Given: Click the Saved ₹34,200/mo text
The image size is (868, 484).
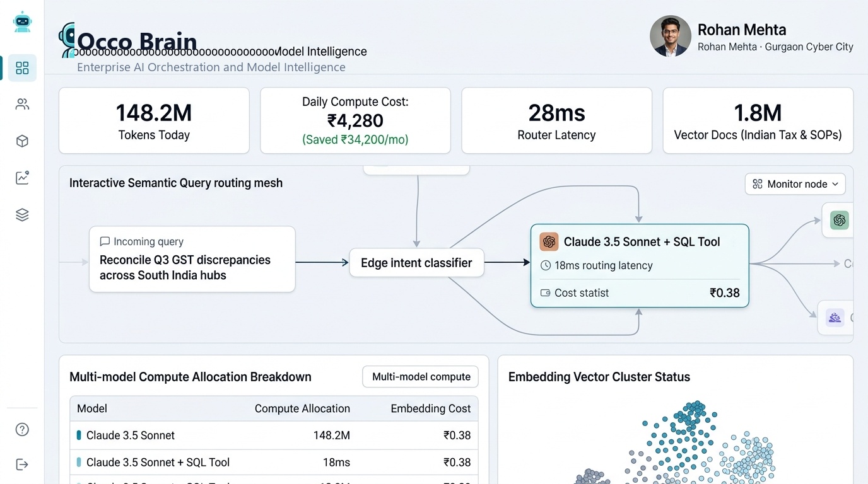Looking at the screenshot, I should point(355,140).
